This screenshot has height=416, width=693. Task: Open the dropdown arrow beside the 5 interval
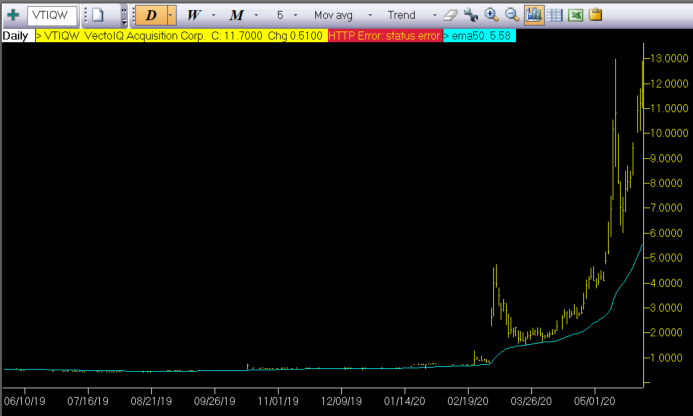pyautogui.click(x=296, y=15)
